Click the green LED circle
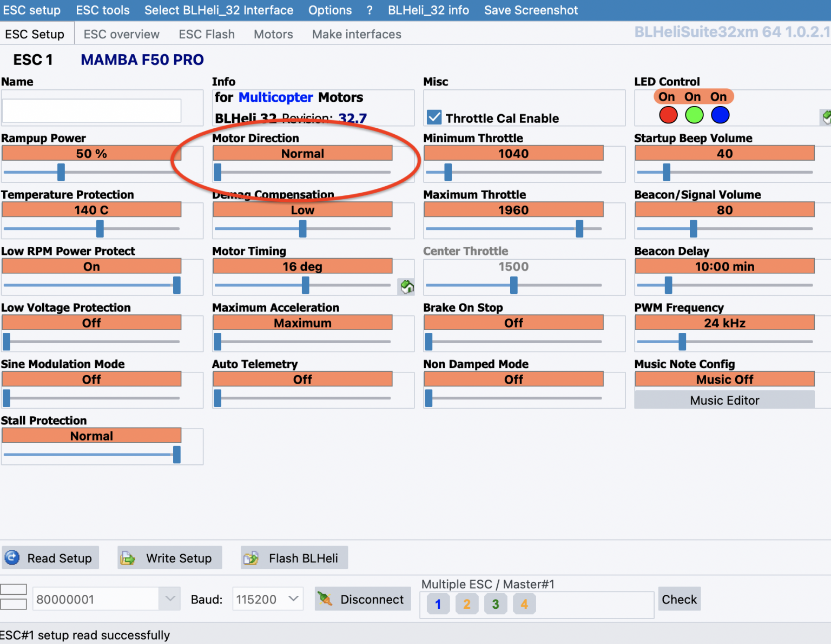 694,115
